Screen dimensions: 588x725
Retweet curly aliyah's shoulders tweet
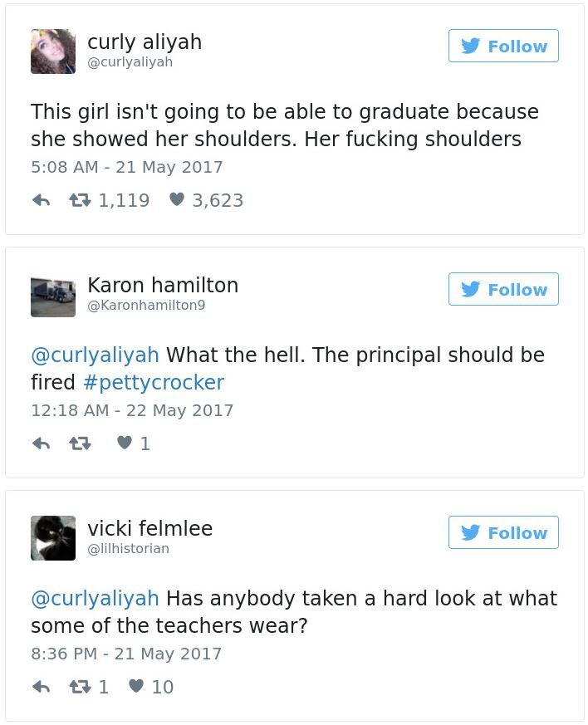click(x=81, y=200)
